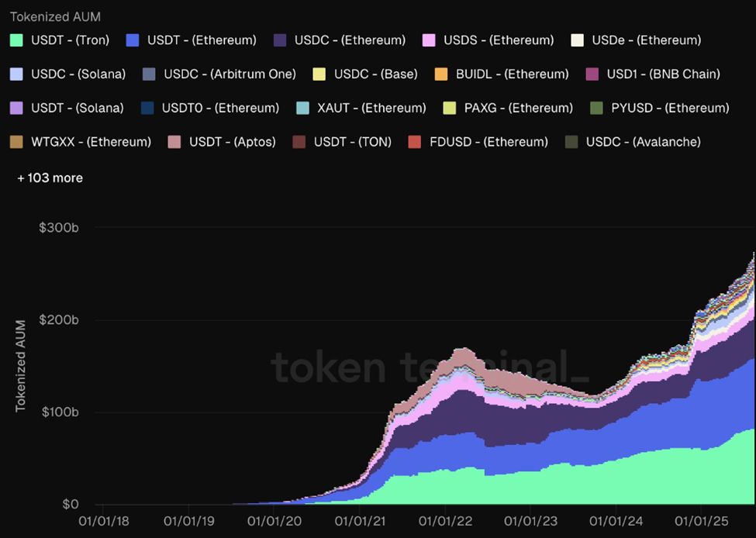Toggle USDC - (Ethereum) legend entry
Image resolution: width=756 pixels, height=538 pixels.
pyautogui.click(x=350, y=40)
